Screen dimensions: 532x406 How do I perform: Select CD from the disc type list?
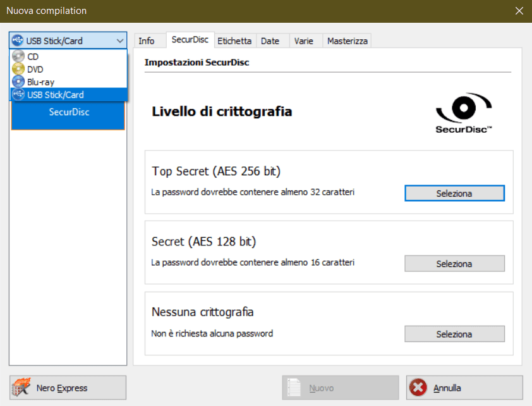(x=68, y=56)
